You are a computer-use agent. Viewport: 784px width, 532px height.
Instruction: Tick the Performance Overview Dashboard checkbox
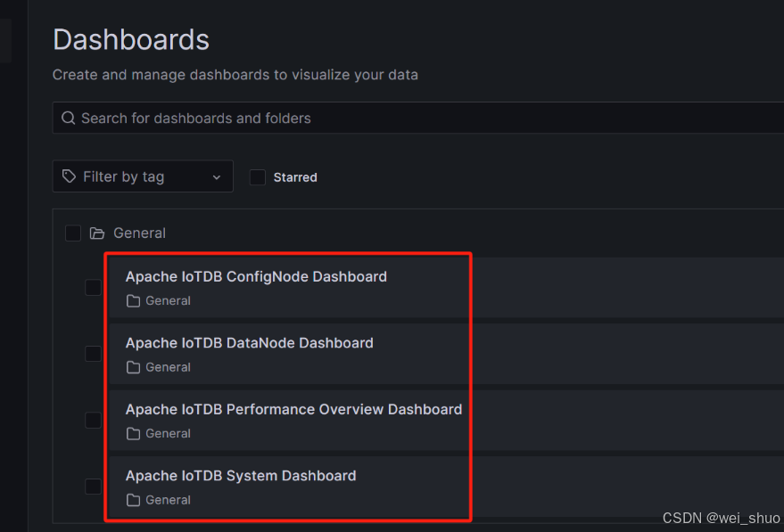pyautogui.click(x=93, y=420)
